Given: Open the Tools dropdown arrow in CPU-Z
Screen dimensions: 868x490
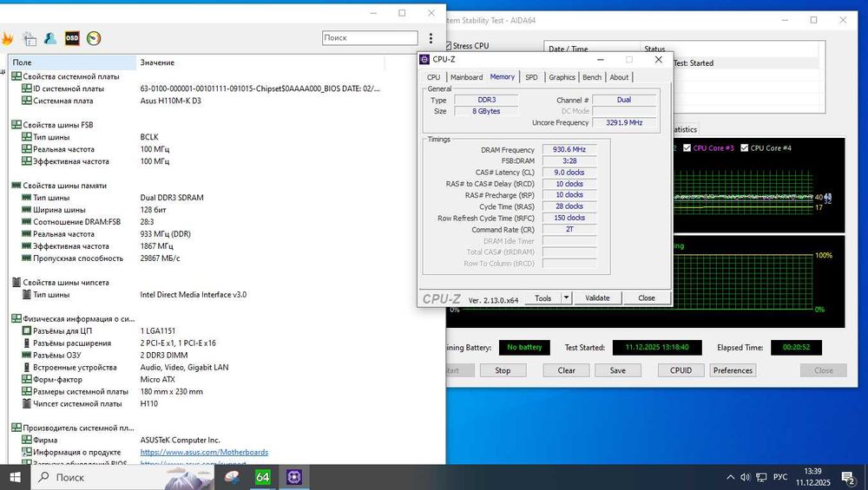Looking at the screenshot, I should [x=566, y=297].
